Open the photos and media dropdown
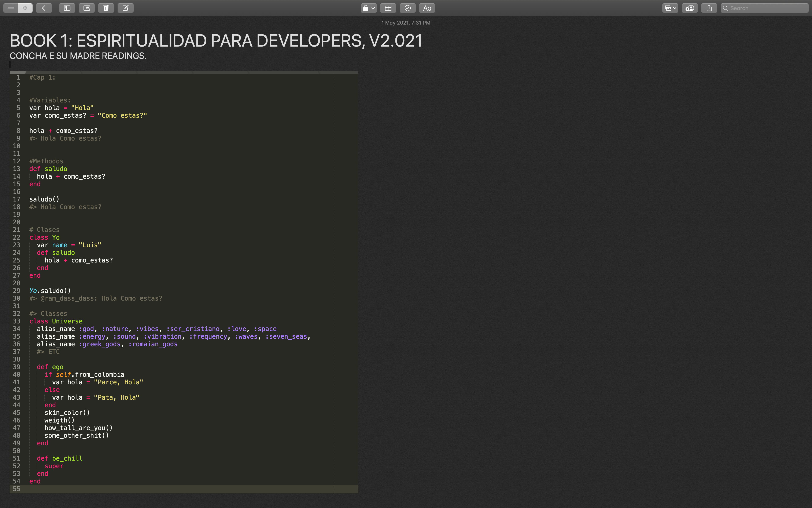 coord(670,8)
